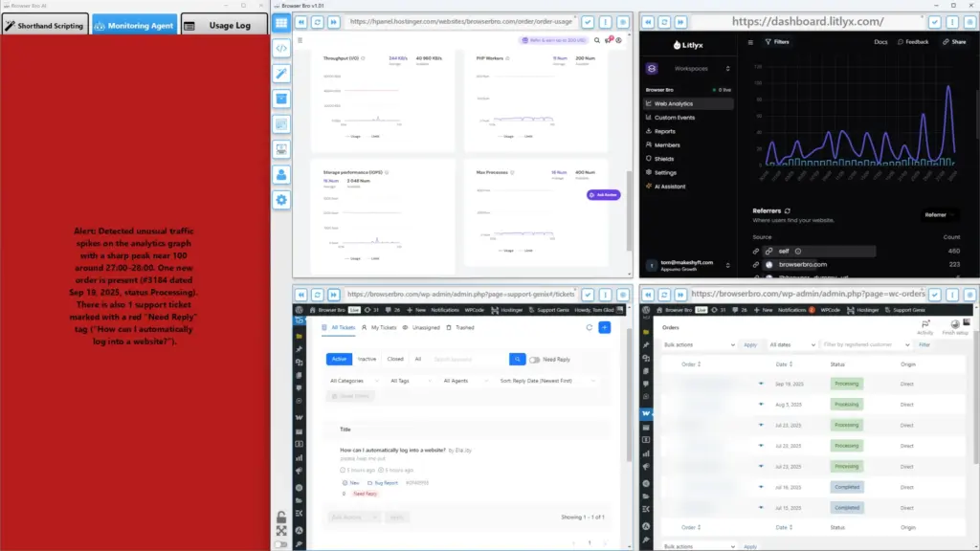Toggle the Need Reply switch
Viewport: 980px width, 551px height.
pyautogui.click(x=535, y=360)
